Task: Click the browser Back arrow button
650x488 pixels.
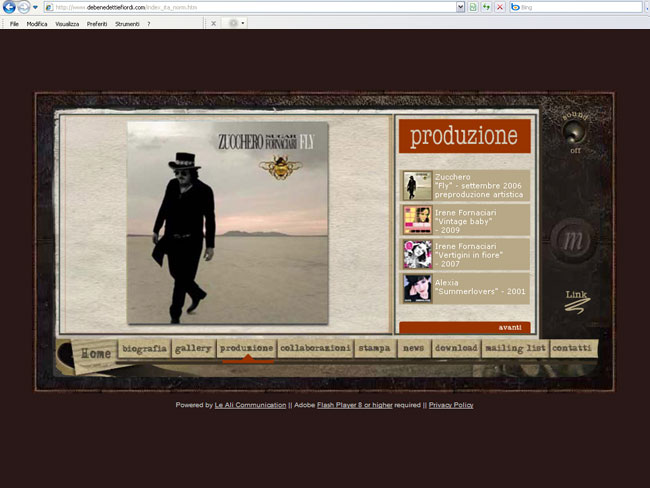Action: click(9, 7)
